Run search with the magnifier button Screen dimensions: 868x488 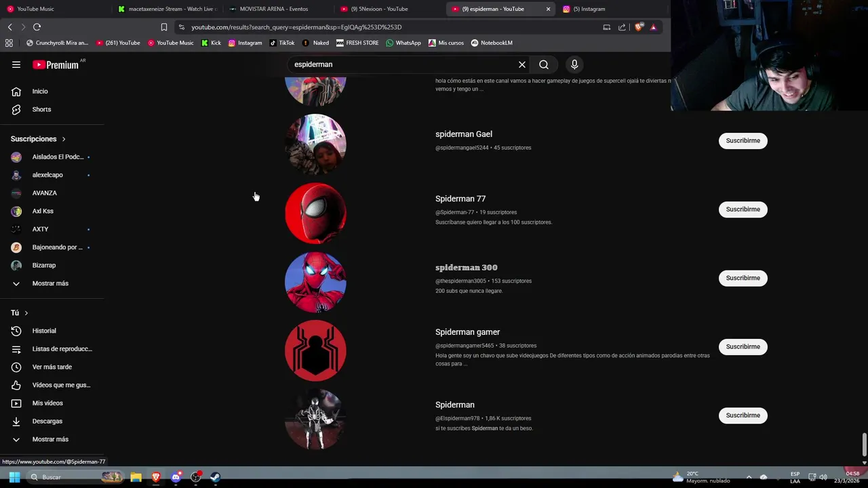coord(544,64)
